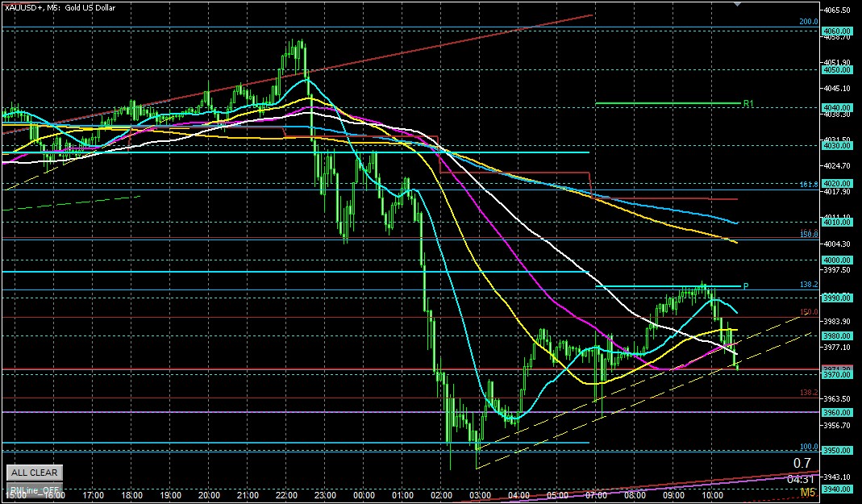Select the 4040.00 price level tag
The height and width of the screenshot is (504, 862).
(836, 108)
